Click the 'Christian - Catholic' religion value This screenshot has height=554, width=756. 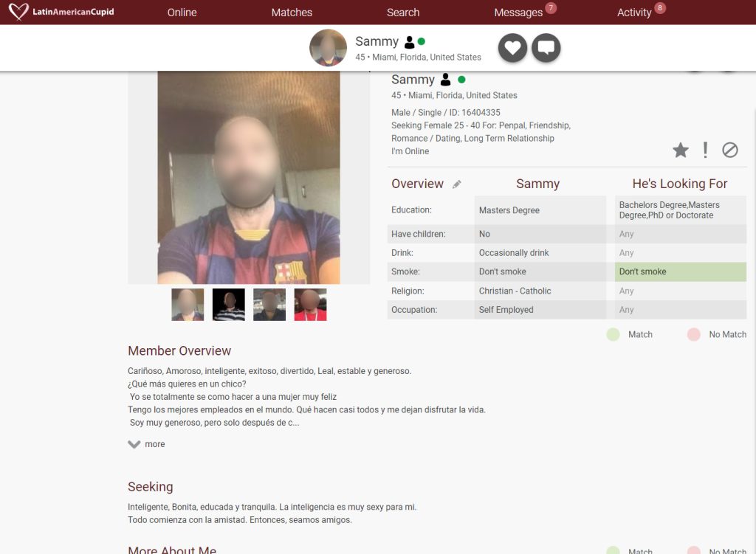pos(515,291)
